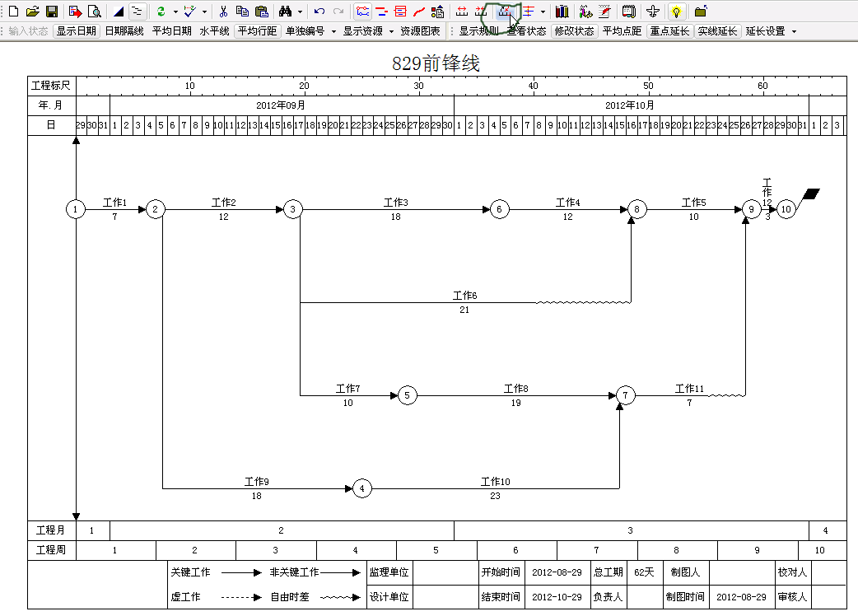Open dropdown arrow beside alignment lines icon
Screen dimensions: 858x616
point(543,11)
